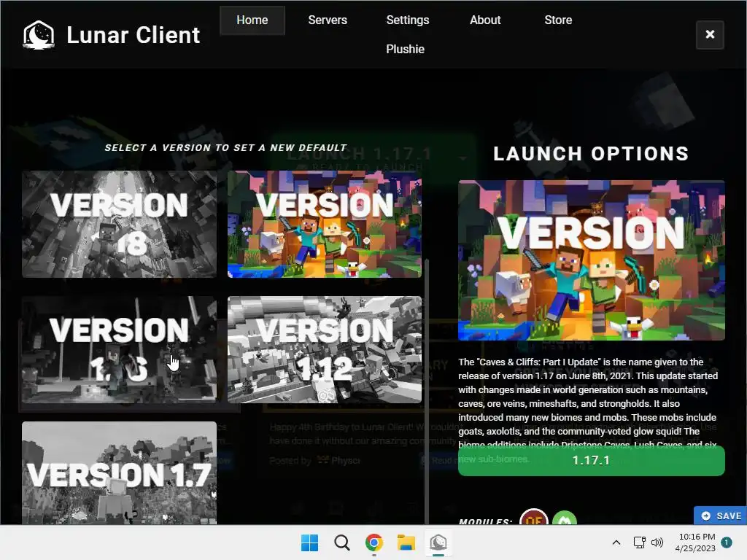
Task: Click the network status tray icon
Action: tap(639, 542)
